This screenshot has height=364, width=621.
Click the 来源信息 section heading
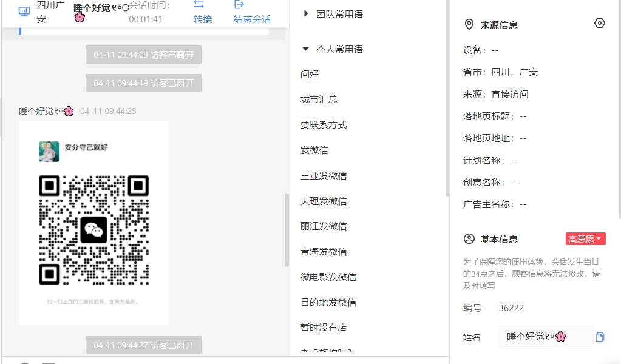tap(499, 25)
